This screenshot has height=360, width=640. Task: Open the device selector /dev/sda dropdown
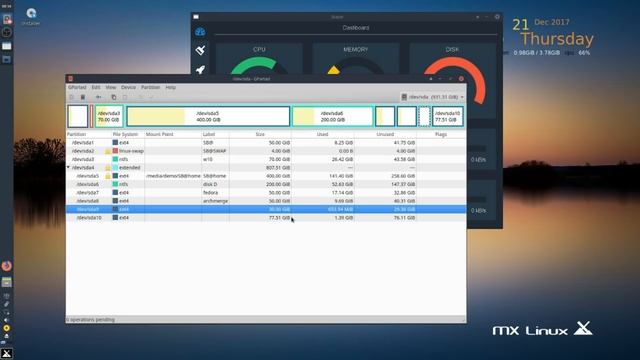tap(432, 97)
